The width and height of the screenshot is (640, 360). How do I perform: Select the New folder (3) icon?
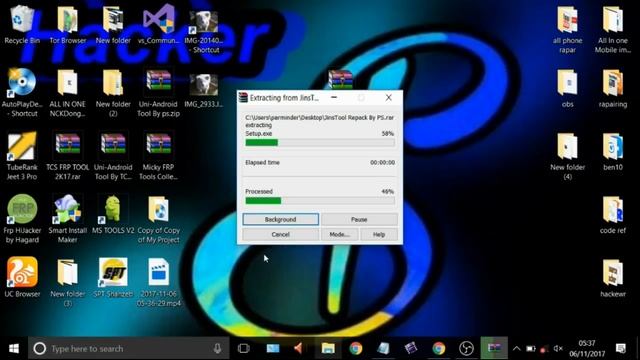coord(68,282)
